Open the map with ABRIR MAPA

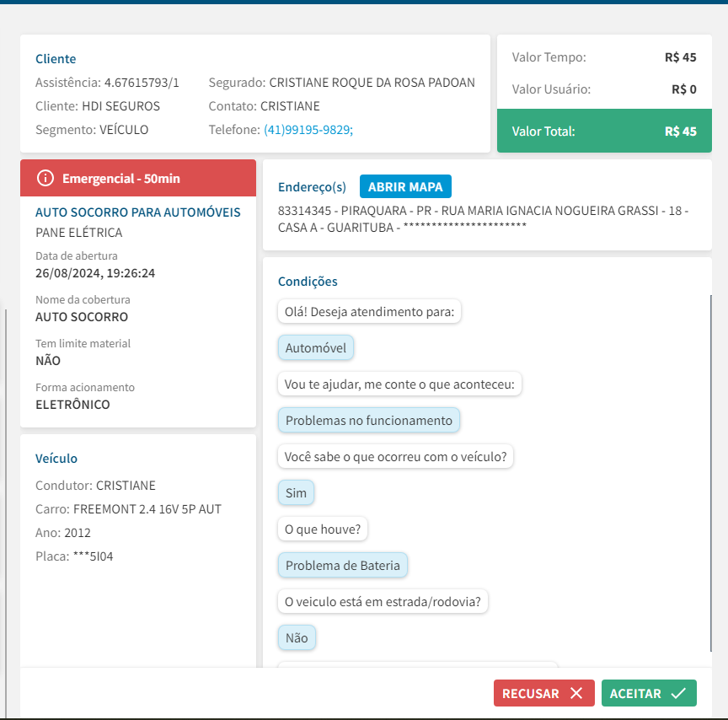click(x=405, y=186)
